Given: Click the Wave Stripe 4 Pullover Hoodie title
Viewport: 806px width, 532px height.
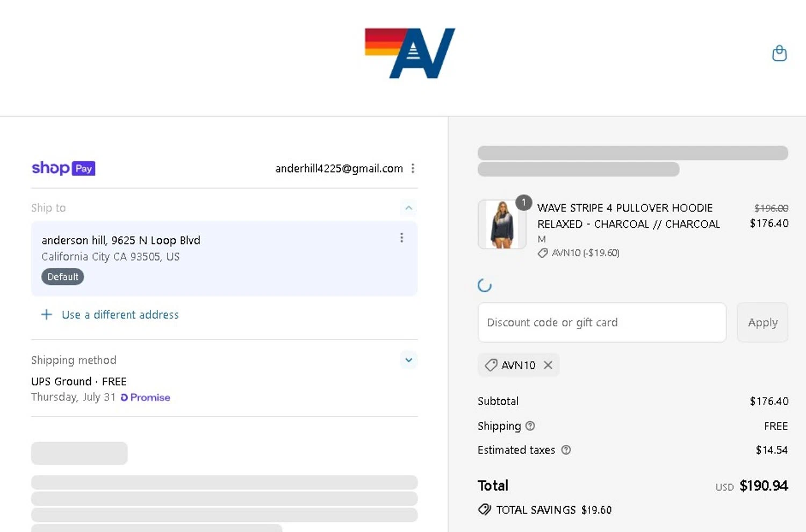Looking at the screenshot, I should click(629, 216).
